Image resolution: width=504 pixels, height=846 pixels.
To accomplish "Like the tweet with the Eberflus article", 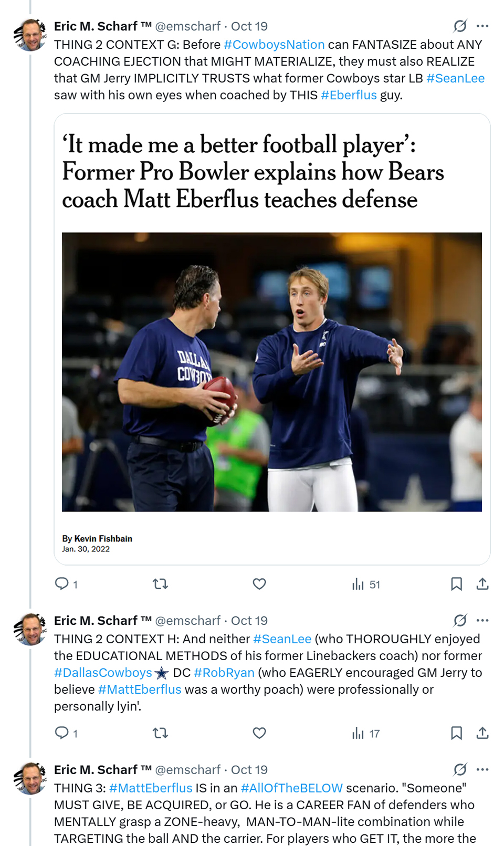I will [259, 583].
